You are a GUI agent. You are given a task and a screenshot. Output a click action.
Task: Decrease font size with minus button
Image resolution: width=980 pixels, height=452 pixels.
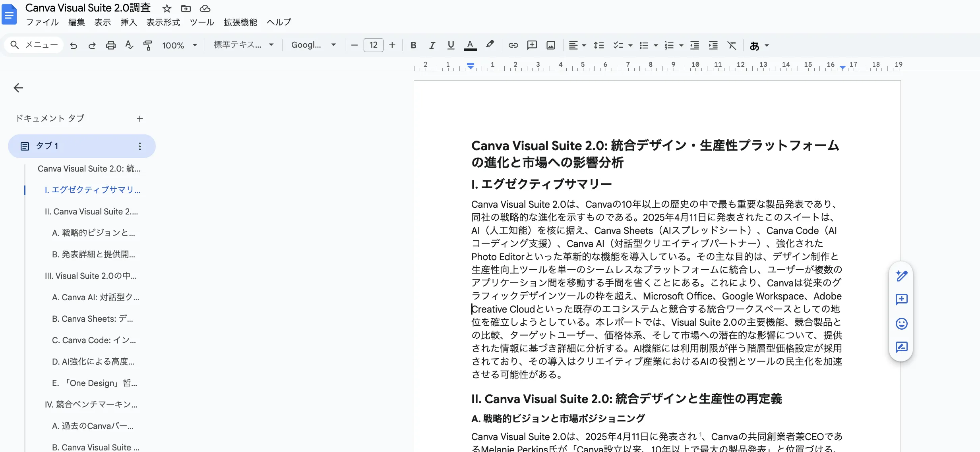click(354, 45)
